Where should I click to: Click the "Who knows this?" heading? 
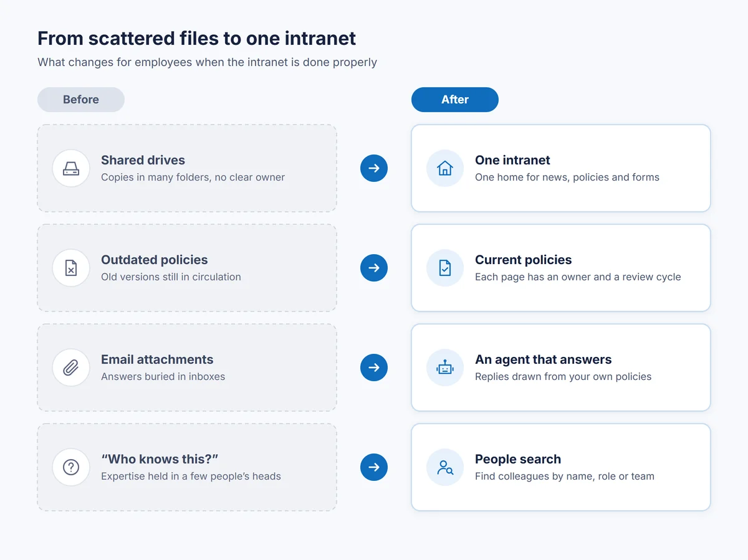pyautogui.click(x=160, y=459)
